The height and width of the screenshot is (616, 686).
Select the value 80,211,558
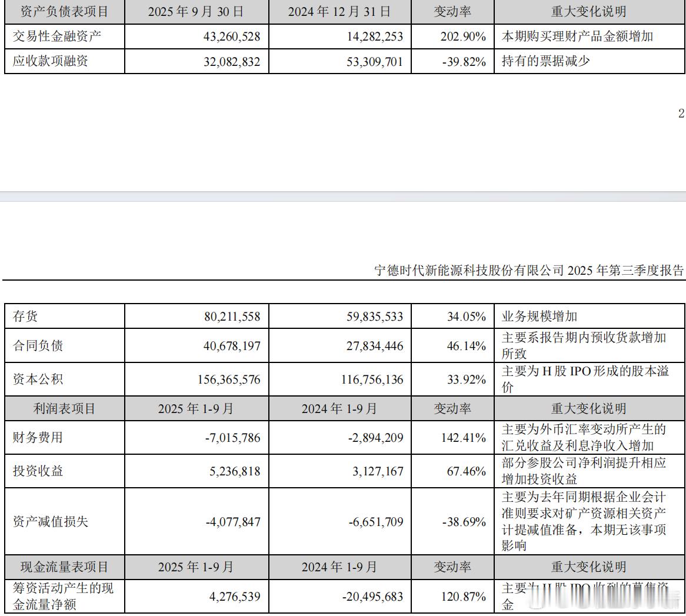[232, 317]
